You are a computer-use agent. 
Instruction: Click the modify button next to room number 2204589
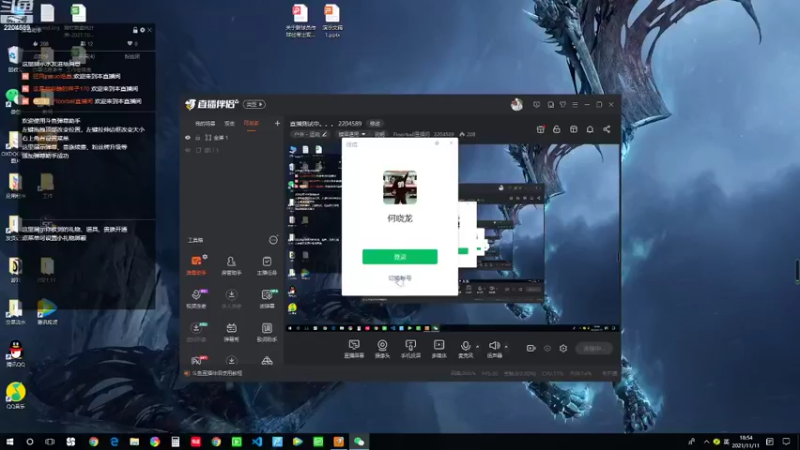click(375, 123)
